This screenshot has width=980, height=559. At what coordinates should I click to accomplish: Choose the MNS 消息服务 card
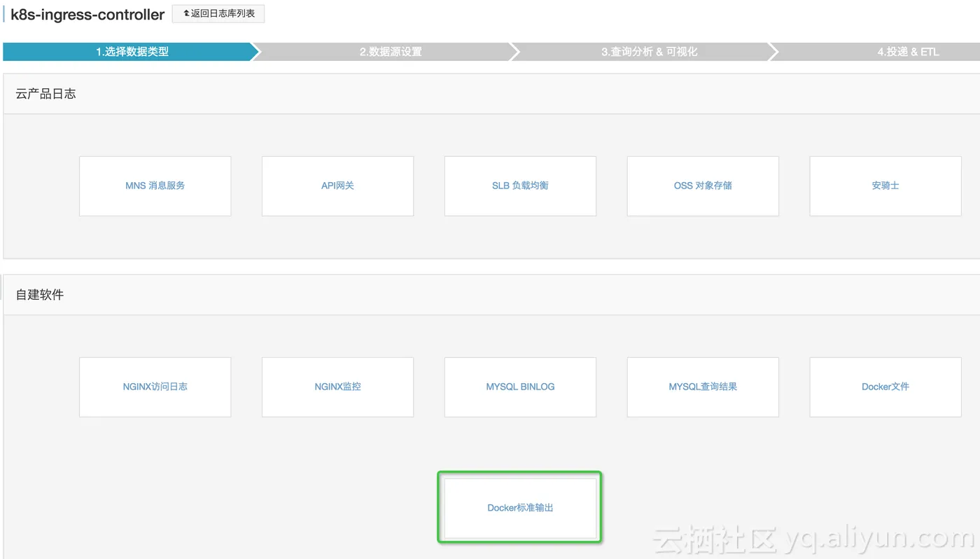click(x=155, y=186)
